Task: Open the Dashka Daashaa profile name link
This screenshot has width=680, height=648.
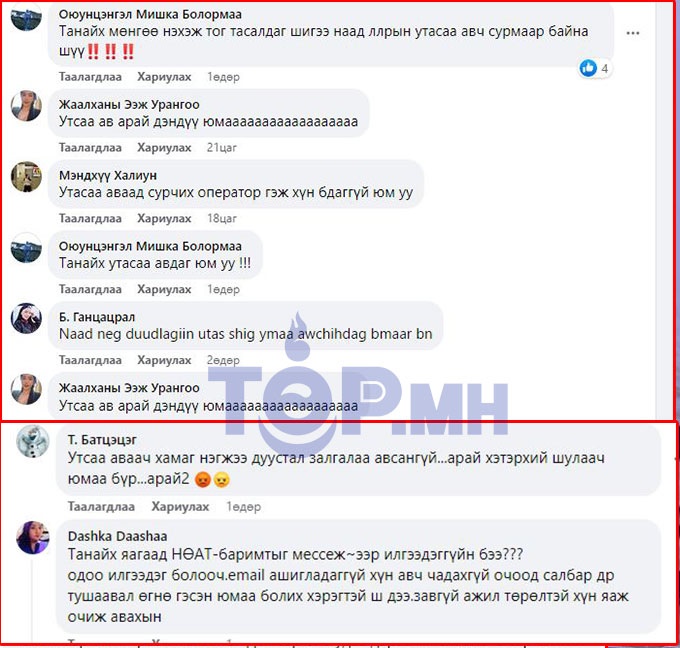Action: (118, 536)
